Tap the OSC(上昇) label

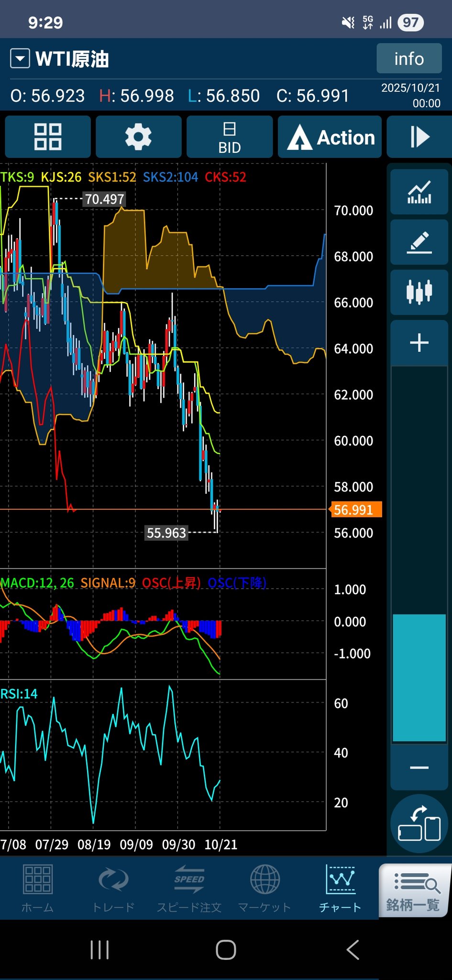tap(171, 583)
